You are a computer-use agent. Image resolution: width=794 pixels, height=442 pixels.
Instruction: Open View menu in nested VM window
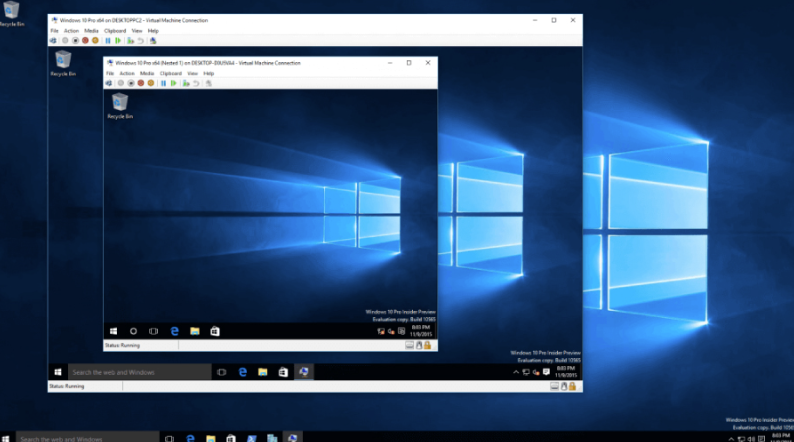(x=192, y=73)
